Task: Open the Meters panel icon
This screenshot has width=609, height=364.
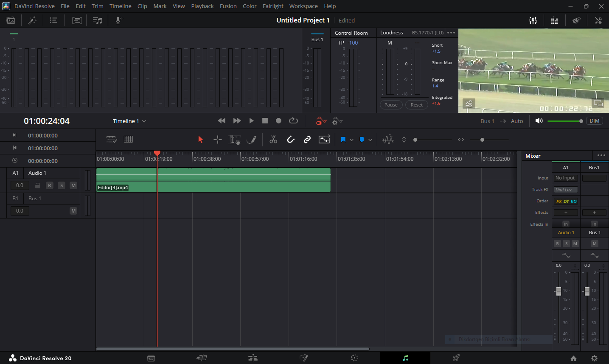Action: tap(554, 20)
